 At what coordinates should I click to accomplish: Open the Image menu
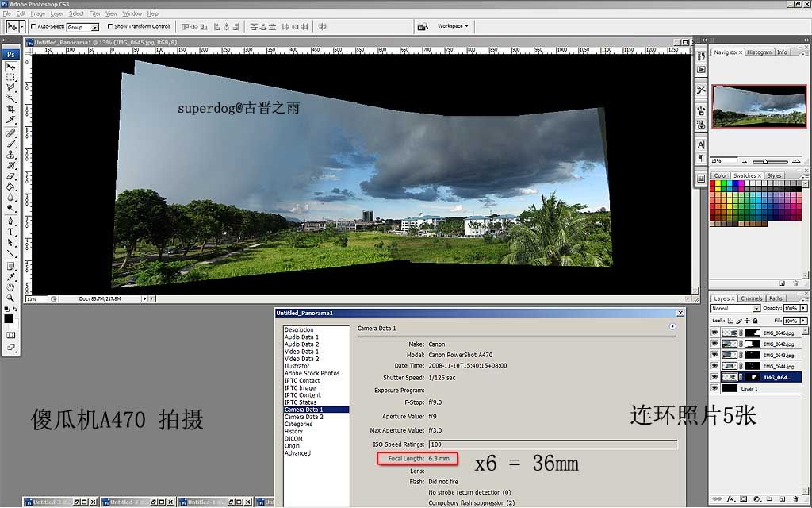[x=38, y=13]
